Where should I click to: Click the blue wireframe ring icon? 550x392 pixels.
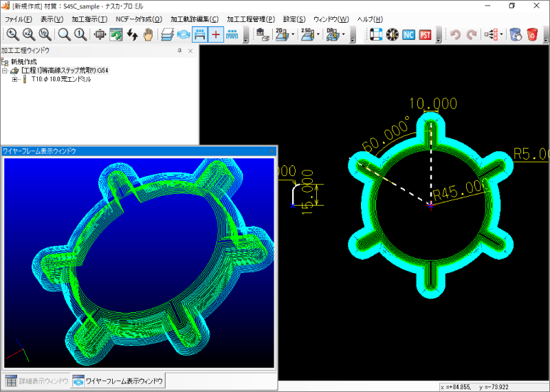coord(184,34)
